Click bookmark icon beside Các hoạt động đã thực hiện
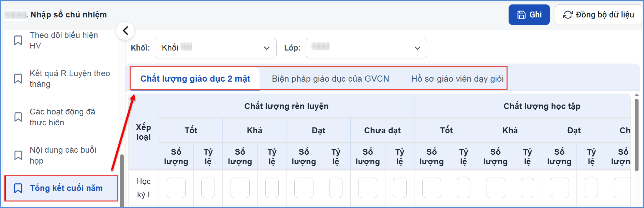The image size is (644, 208). click(18, 117)
